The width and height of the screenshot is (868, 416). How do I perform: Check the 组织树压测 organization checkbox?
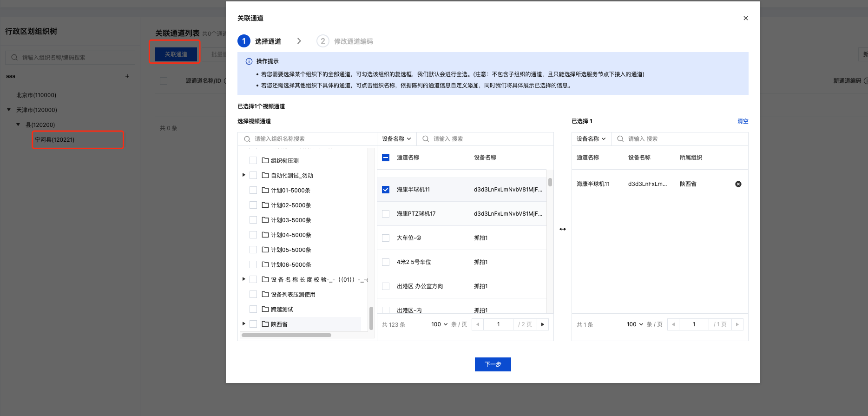[253, 160]
